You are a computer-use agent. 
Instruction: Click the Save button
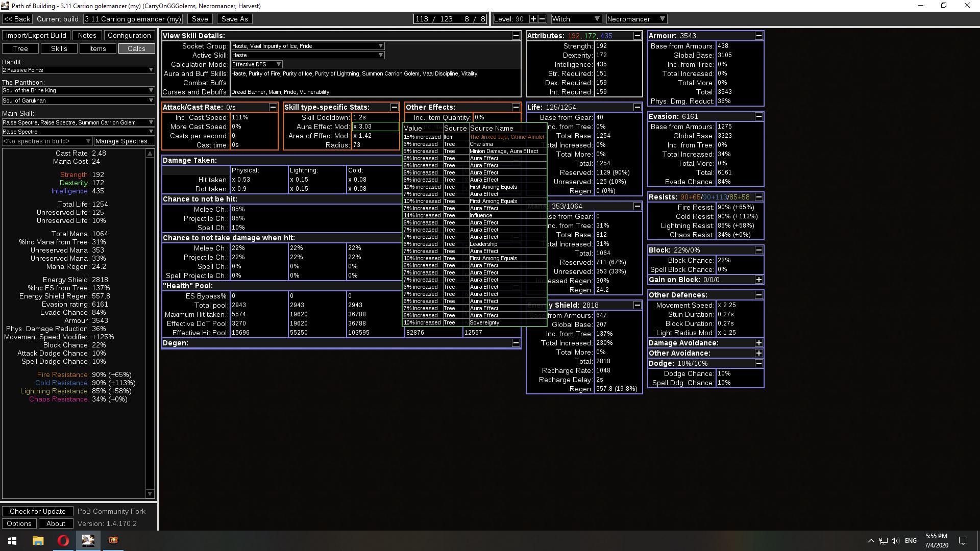(x=200, y=19)
